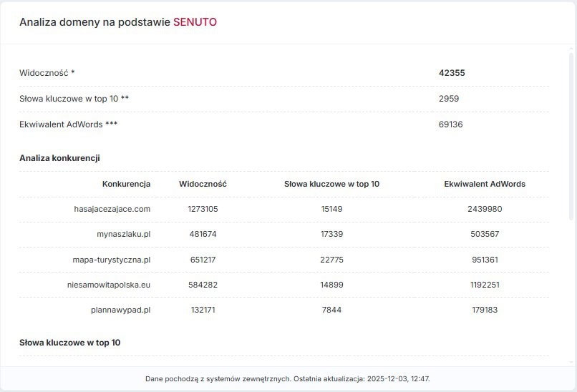577x392 pixels.
Task: Open the plannawypad.pl competitor domain
Action: [122, 310]
